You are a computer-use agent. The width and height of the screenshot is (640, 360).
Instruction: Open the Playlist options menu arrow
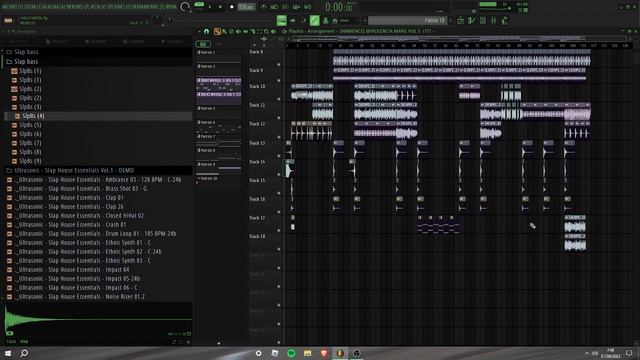(x=199, y=31)
